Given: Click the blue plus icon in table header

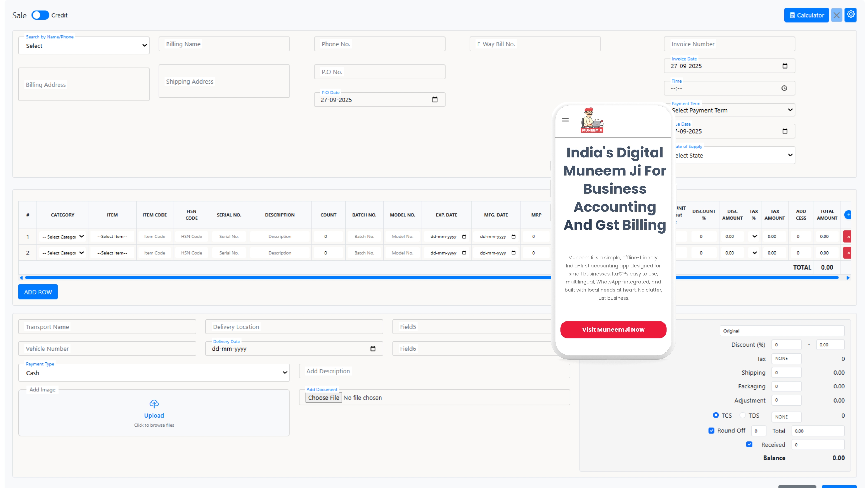Looking at the screenshot, I should pos(848,215).
